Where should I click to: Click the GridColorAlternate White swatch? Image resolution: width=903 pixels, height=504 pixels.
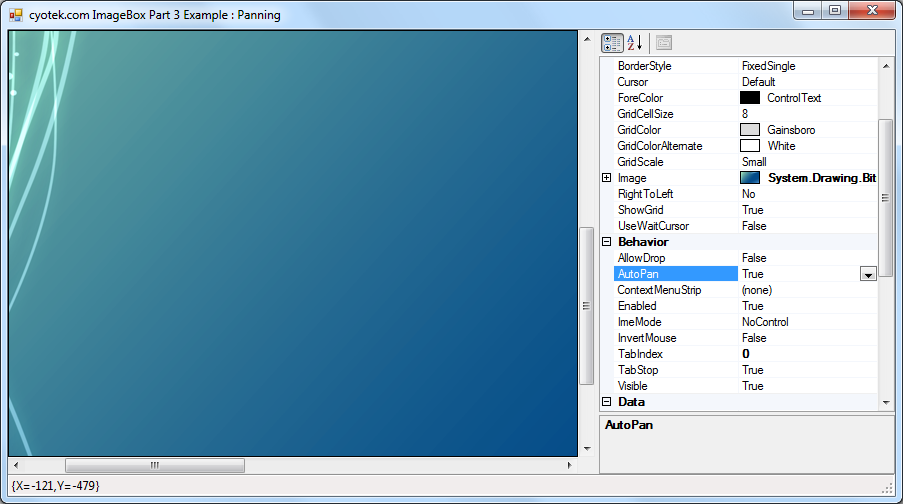click(750, 146)
